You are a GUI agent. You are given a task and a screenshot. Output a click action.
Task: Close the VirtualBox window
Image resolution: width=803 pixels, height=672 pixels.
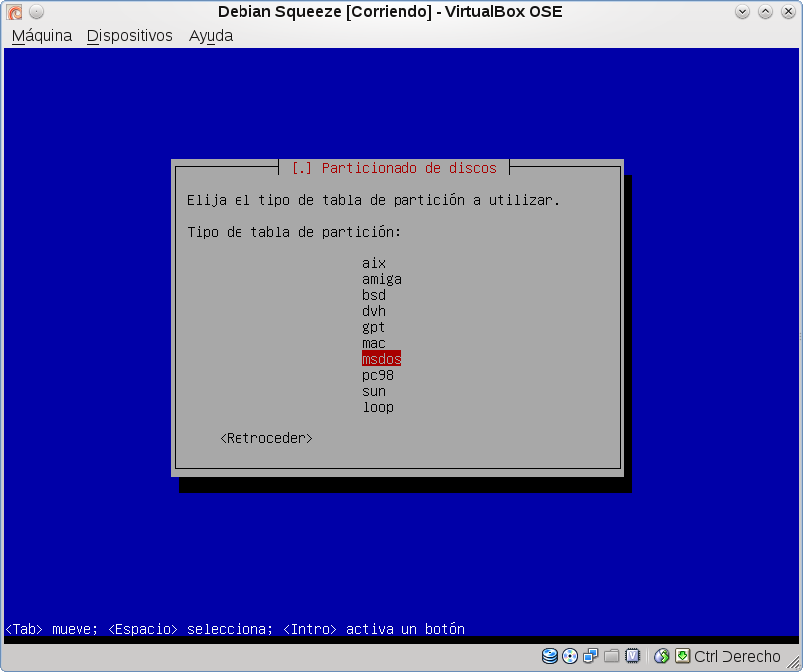tap(789, 11)
